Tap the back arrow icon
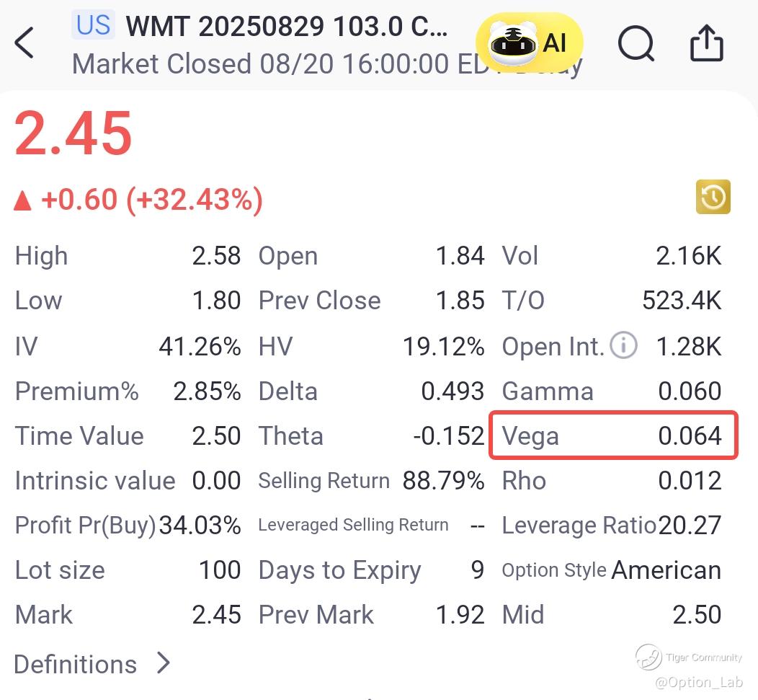 coord(24,43)
